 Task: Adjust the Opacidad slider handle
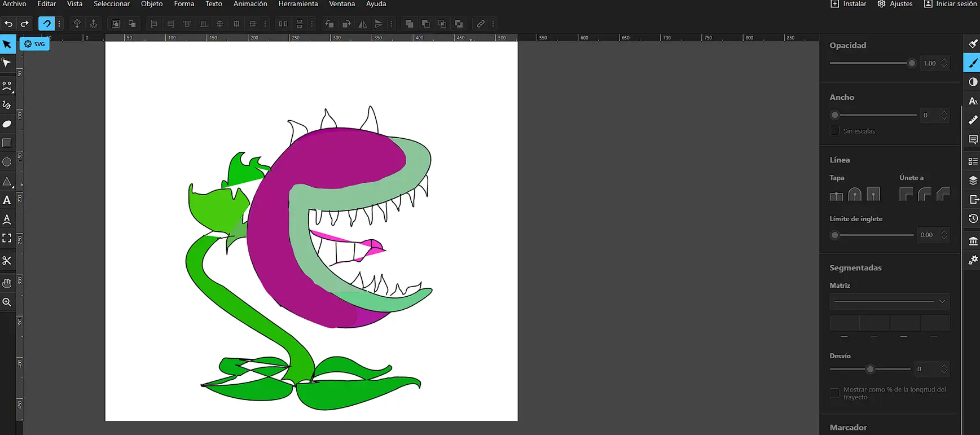[912, 63]
